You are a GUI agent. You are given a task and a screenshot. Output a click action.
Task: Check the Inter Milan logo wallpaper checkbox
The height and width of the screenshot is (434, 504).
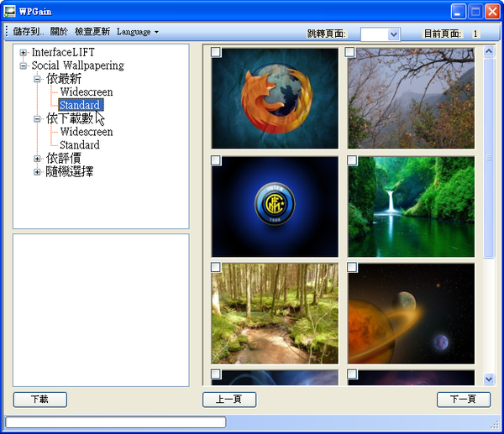click(x=216, y=160)
